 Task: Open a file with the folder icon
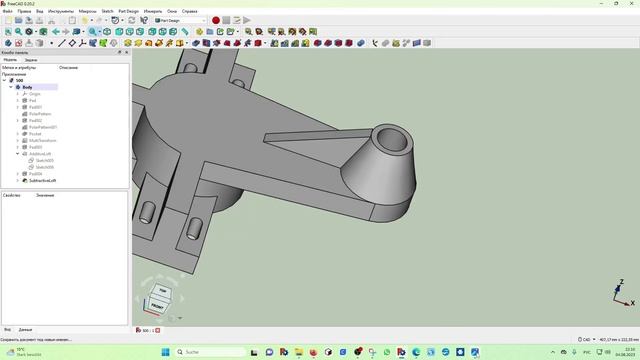click(x=19, y=20)
